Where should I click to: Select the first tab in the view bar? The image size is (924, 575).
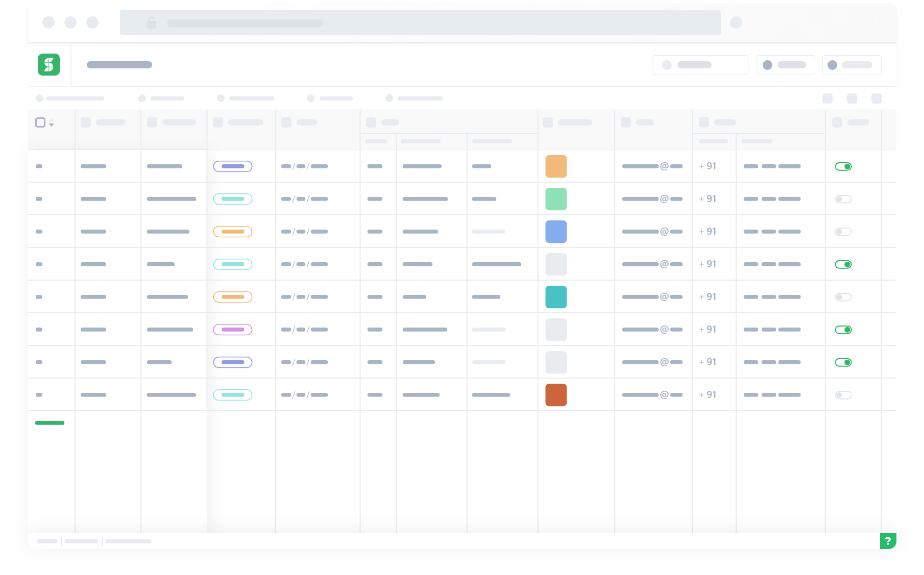coord(70,98)
